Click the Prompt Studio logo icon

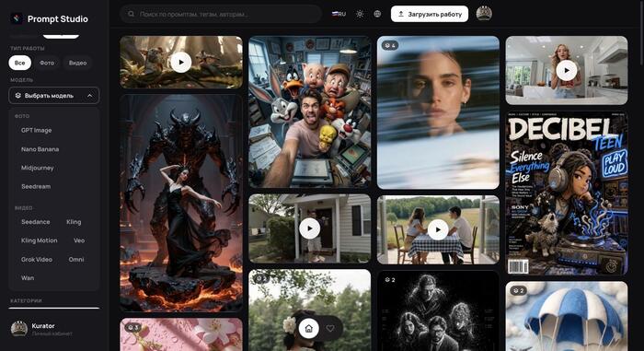point(17,18)
